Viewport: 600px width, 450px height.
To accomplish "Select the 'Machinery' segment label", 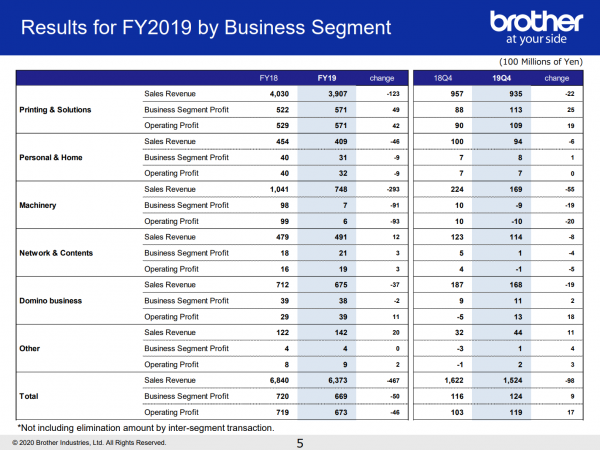I will [38, 205].
